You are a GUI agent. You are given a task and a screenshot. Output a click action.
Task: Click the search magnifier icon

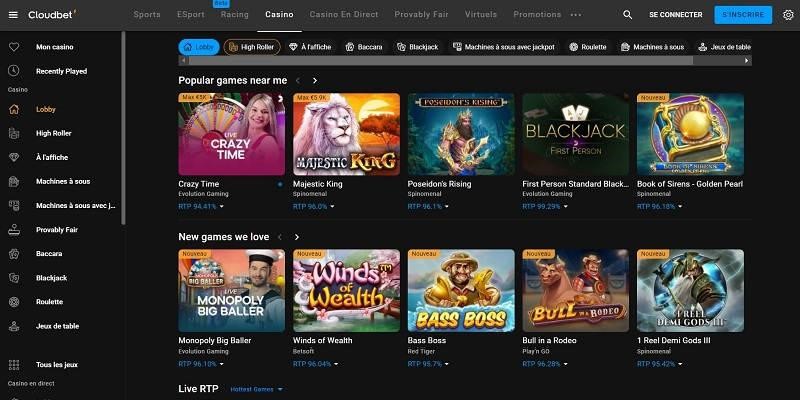(628, 15)
